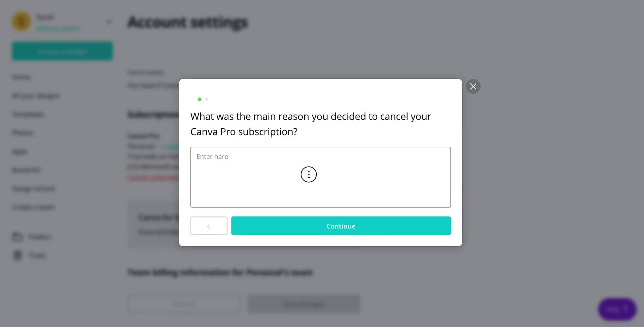The image size is (644, 327).
Task: Click the Folders icon in the sidebar
Action: coord(17,237)
